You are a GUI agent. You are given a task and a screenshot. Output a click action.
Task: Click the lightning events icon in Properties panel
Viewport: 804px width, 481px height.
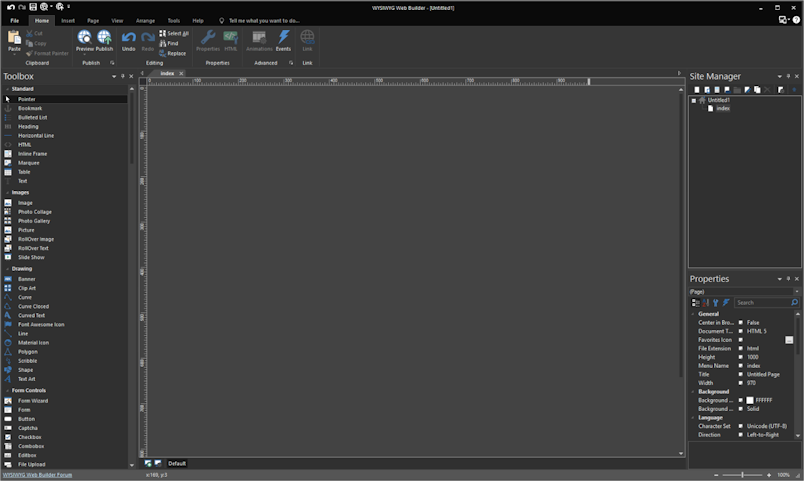pos(726,303)
